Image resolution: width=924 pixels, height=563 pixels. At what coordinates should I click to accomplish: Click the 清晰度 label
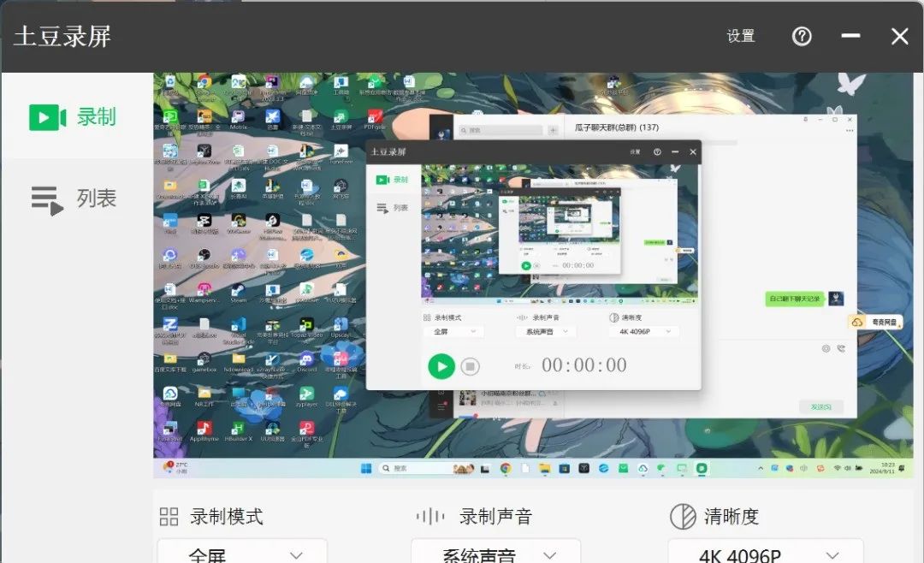tap(731, 517)
